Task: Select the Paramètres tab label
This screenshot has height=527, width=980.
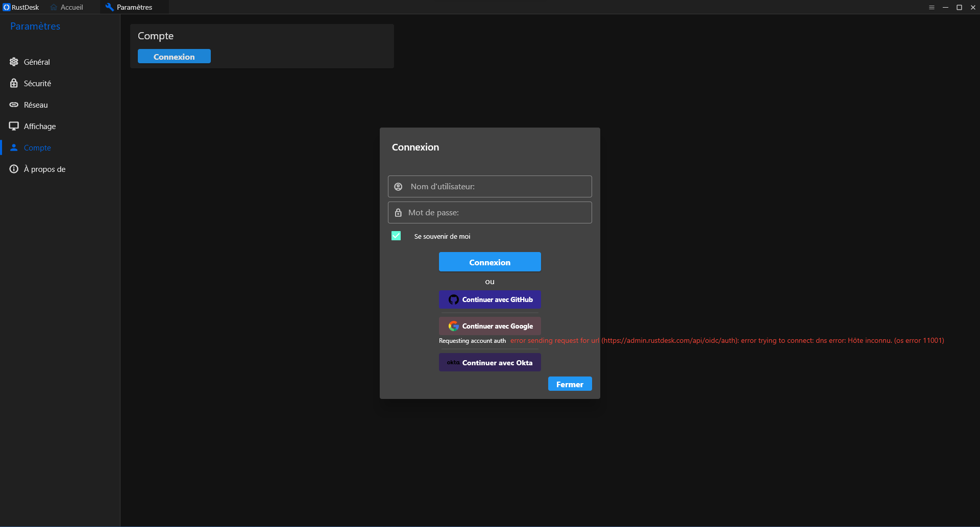Action: (x=135, y=7)
